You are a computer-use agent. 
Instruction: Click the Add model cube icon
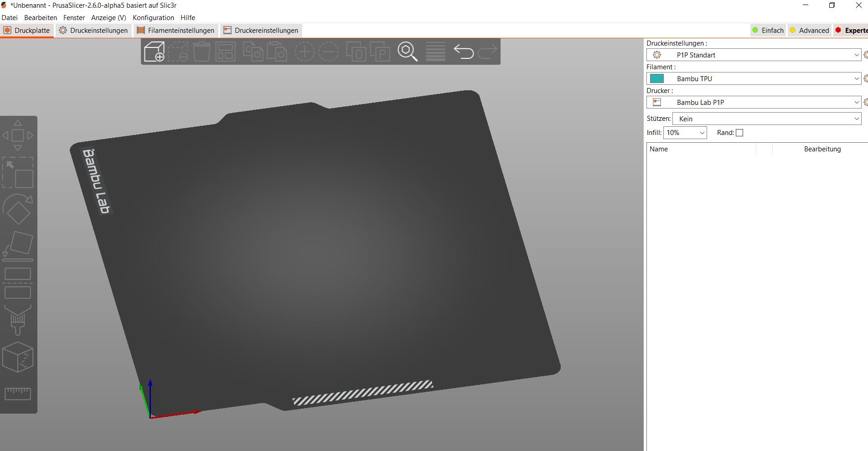pyautogui.click(x=154, y=52)
